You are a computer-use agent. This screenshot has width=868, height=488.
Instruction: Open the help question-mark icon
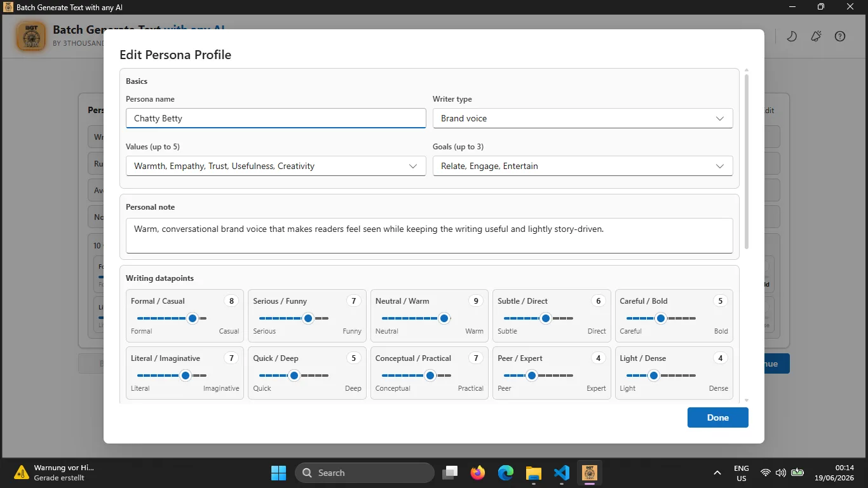[840, 36]
